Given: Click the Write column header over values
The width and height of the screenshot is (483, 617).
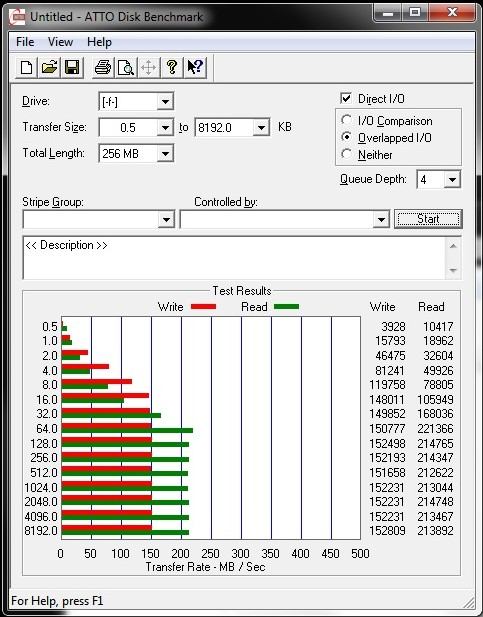Looking at the screenshot, I should click(382, 307).
